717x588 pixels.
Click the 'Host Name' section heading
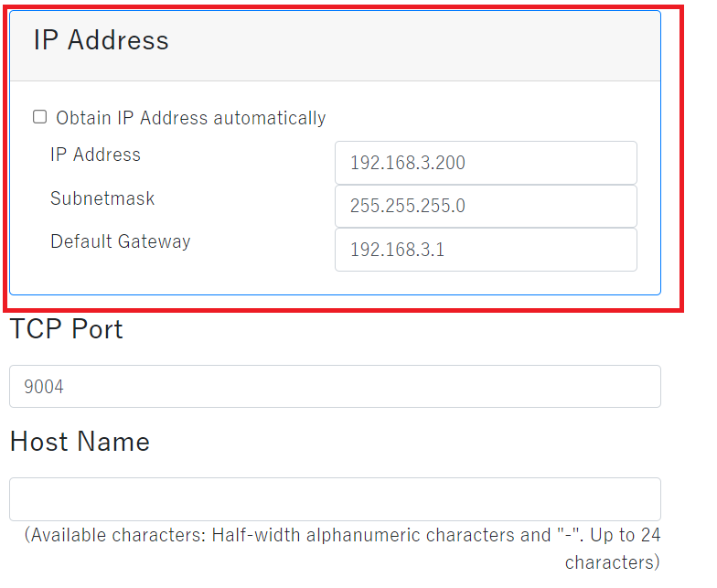point(80,442)
